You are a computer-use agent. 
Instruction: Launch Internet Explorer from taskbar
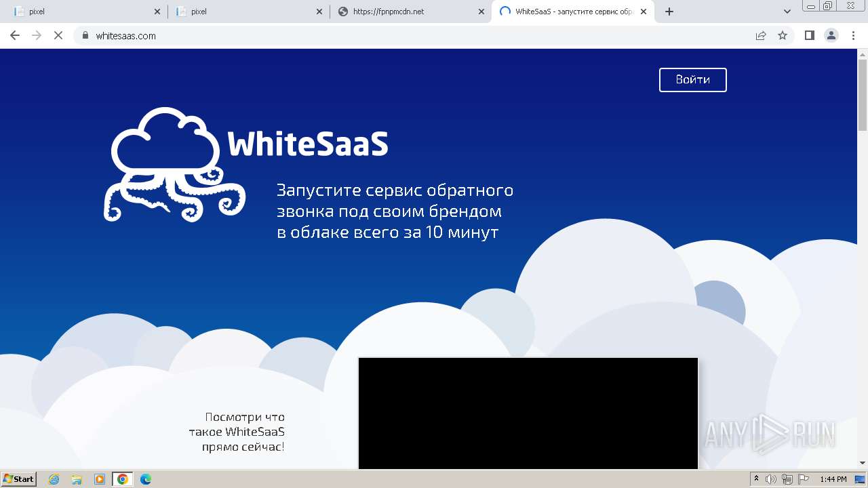[x=54, y=479]
